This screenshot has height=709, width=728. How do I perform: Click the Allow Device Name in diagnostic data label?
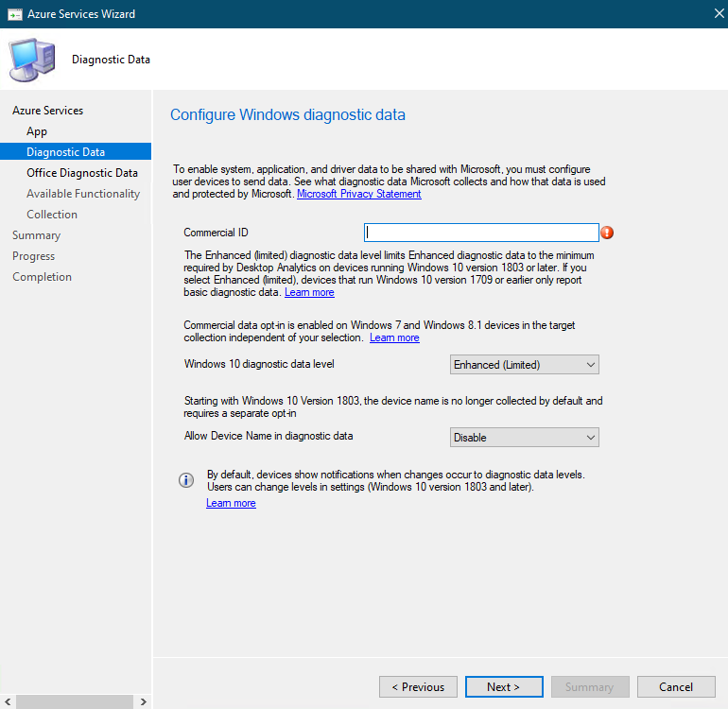point(269,436)
